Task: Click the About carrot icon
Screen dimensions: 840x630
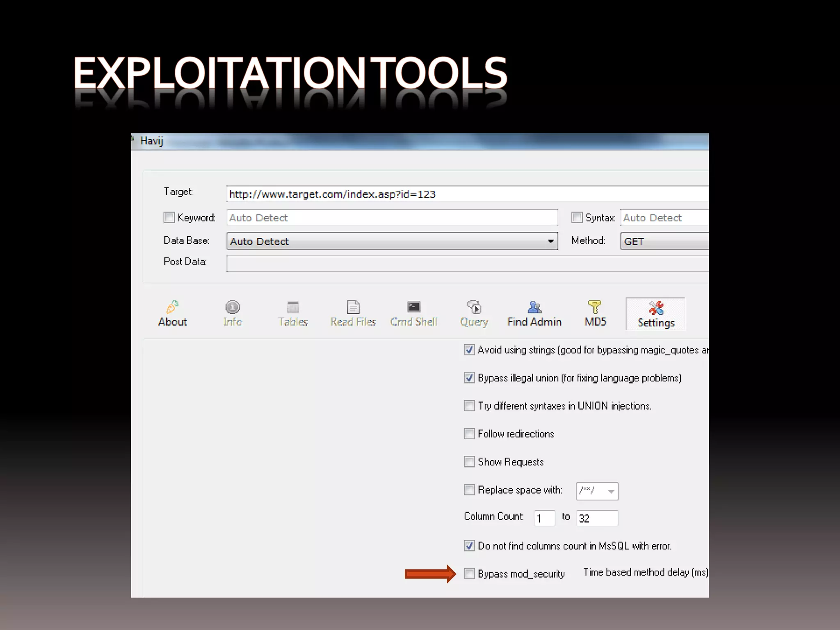Action: 173,307
